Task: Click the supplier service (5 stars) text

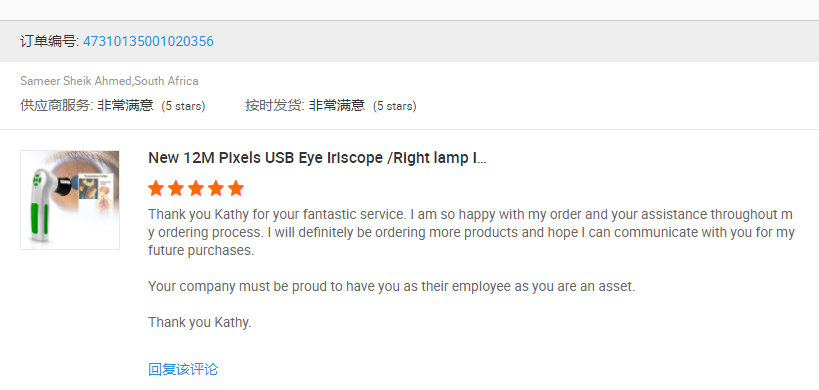Action: [183, 106]
